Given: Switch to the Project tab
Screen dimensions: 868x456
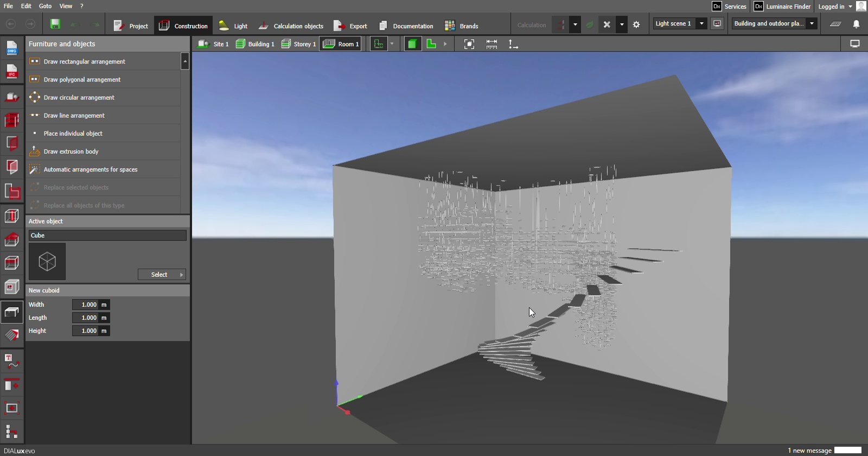Looking at the screenshot, I should (131, 26).
